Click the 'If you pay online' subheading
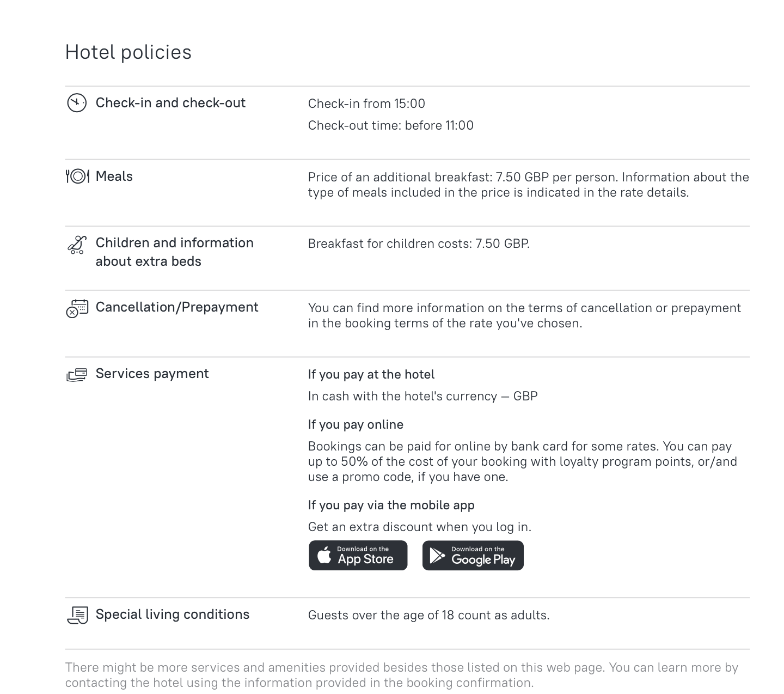 pos(356,425)
